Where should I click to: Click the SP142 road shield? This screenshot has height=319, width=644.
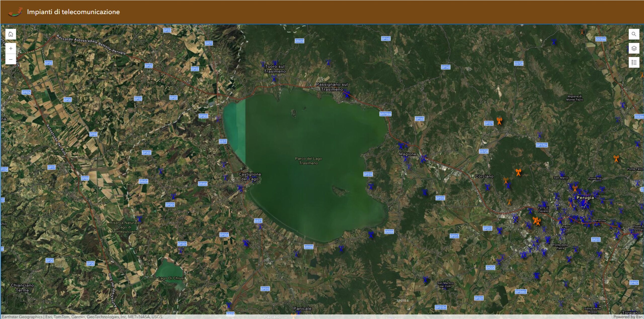[x=446, y=67]
